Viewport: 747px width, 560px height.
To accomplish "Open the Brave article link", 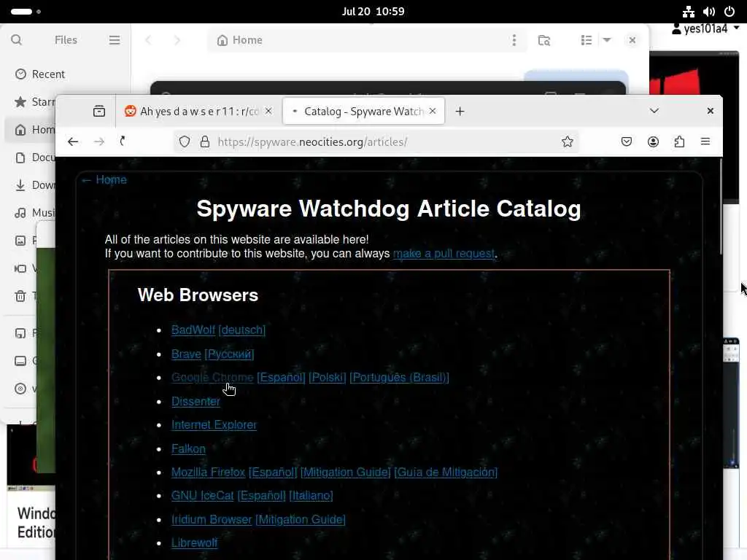I will [x=186, y=354].
